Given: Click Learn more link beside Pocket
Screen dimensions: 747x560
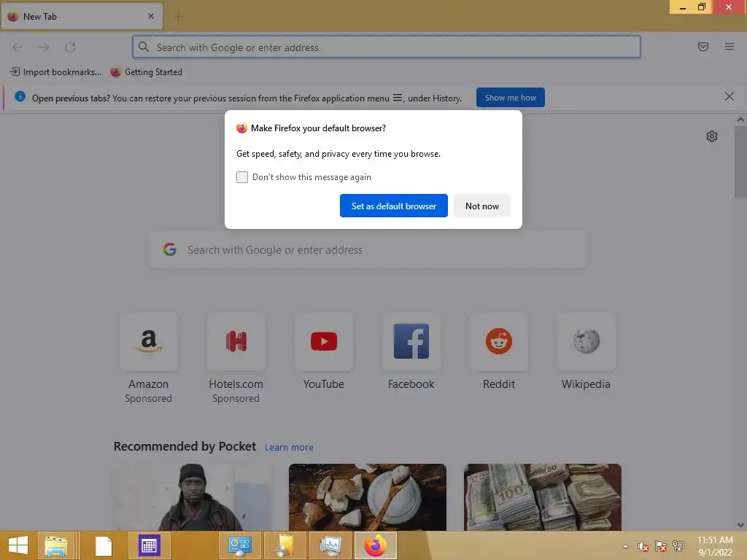Looking at the screenshot, I should click(289, 448).
